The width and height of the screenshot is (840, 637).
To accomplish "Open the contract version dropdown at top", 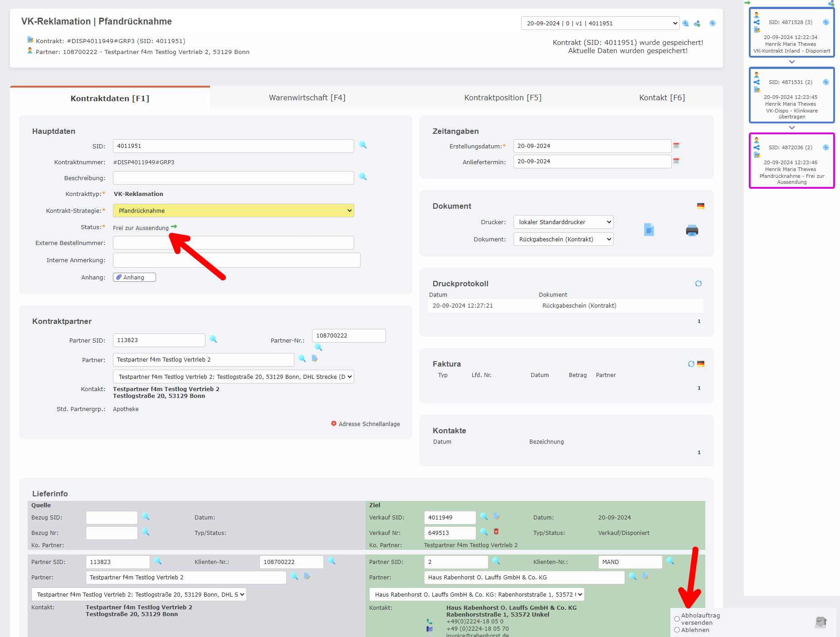I will [x=600, y=23].
